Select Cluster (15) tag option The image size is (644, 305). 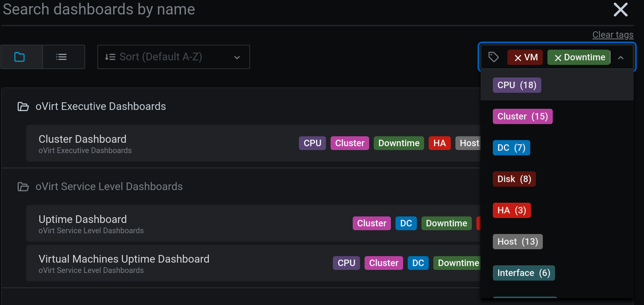point(522,116)
